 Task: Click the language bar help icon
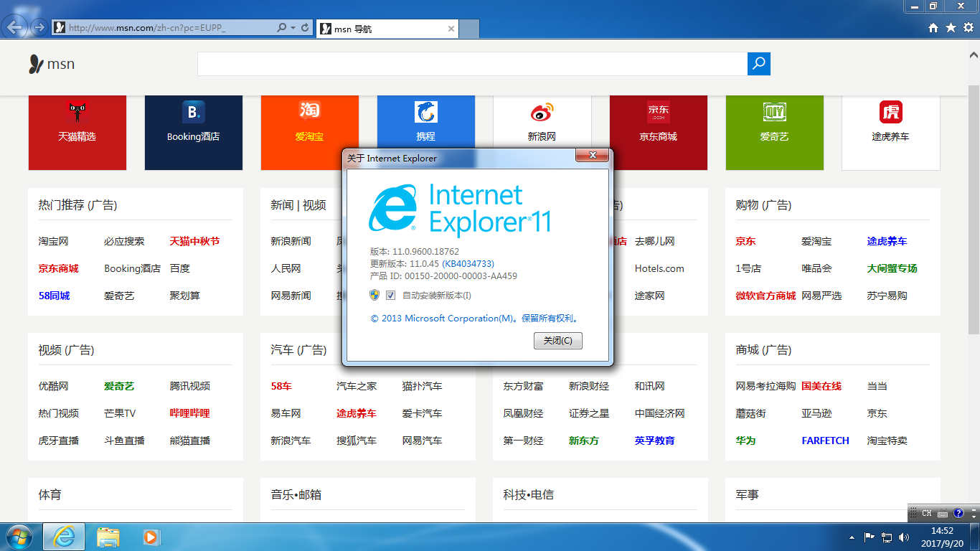point(958,513)
